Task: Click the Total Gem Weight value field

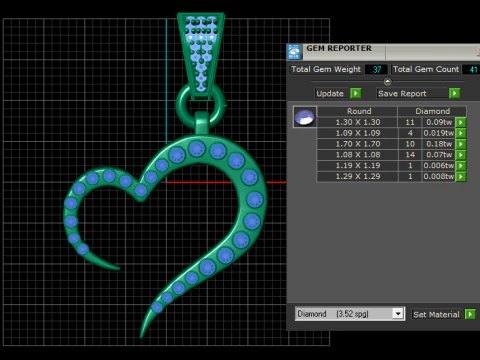Action: 376,69
